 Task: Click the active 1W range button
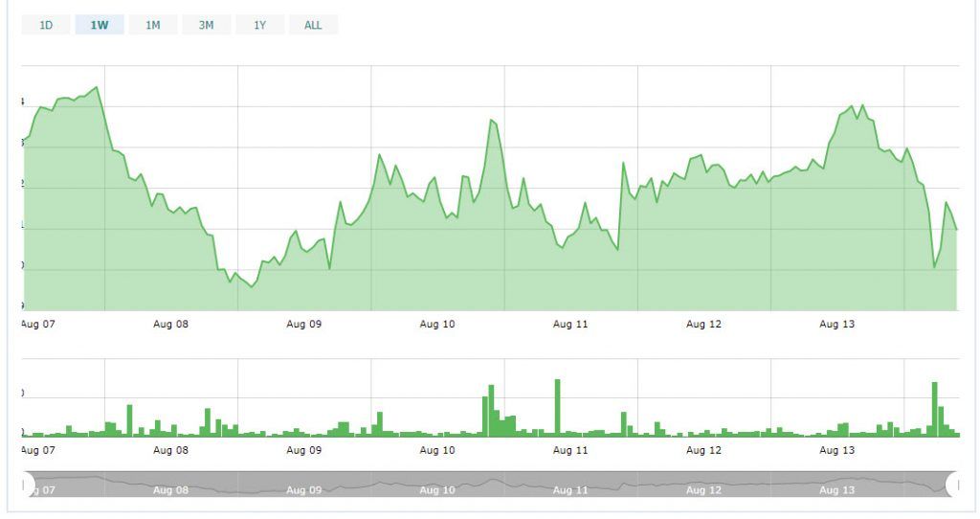click(x=100, y=25)
